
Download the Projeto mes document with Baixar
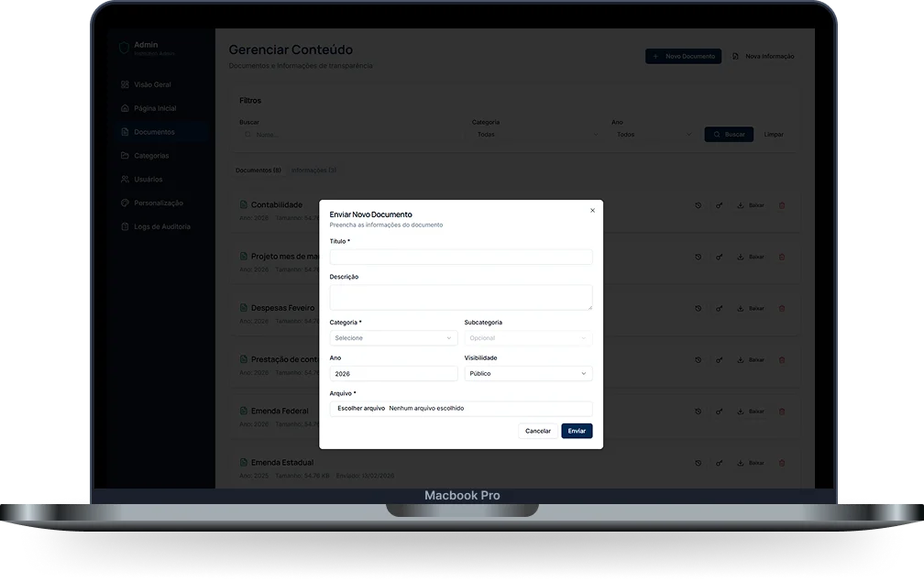tap(751, 257)
